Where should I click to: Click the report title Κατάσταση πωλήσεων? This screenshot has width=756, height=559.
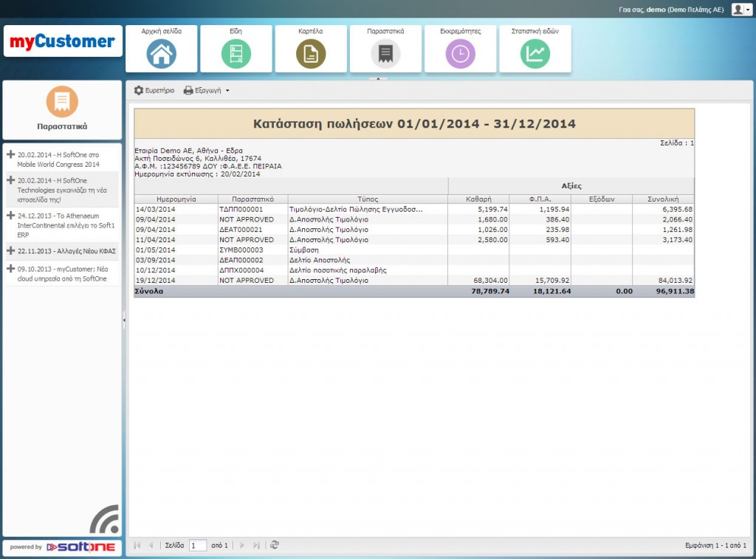pyautogui.click(x=414, y=124)
